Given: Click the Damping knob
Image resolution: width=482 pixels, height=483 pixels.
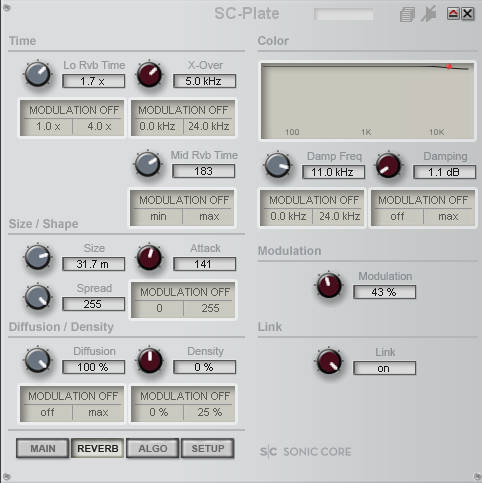Looking at the screenshot, I should (x=388, y=165).
